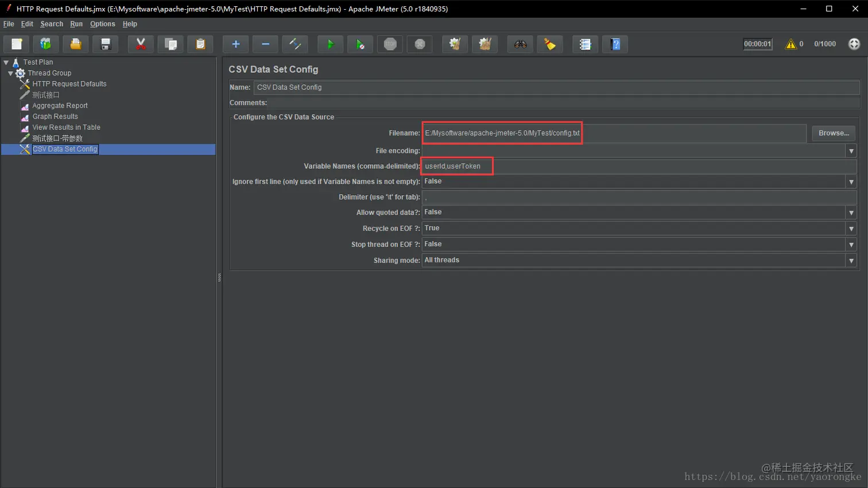This screenshot has width=868, height=488.
Task: Start the test with green arrow
Action: tap(330, 44)
